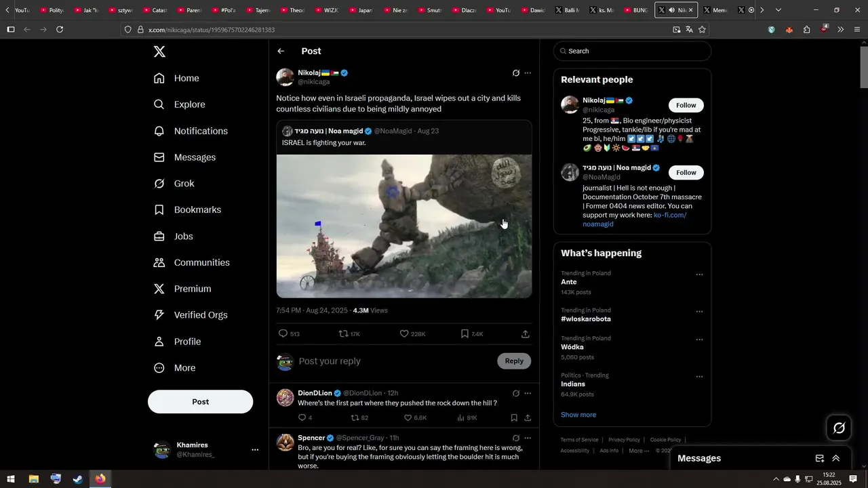Open Jobs in the sidebar
868x488 pixels.
pos(173,237)
